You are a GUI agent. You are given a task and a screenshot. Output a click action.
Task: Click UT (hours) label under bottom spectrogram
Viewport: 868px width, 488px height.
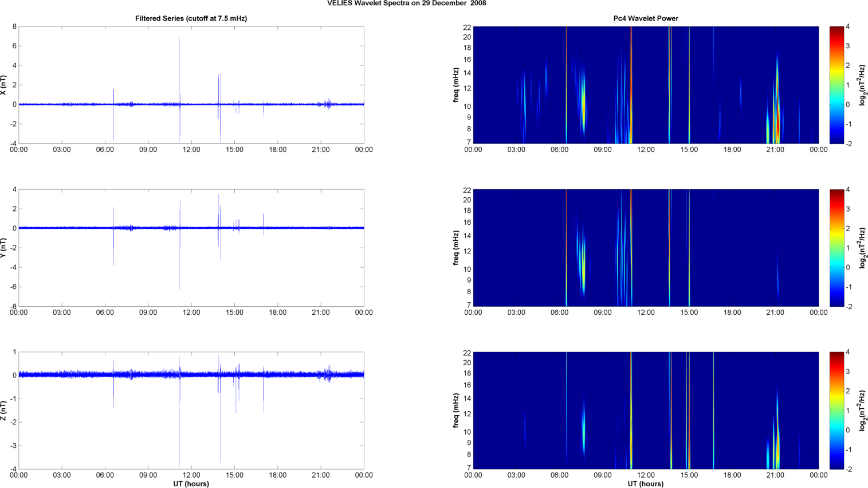(x=646, y=484)
